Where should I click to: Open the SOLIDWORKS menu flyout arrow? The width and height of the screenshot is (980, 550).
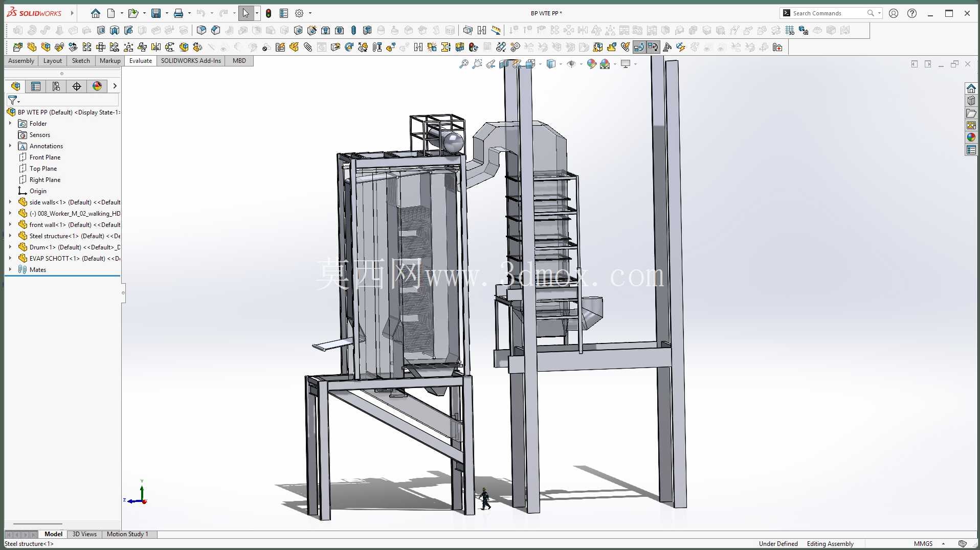[72, 13]
